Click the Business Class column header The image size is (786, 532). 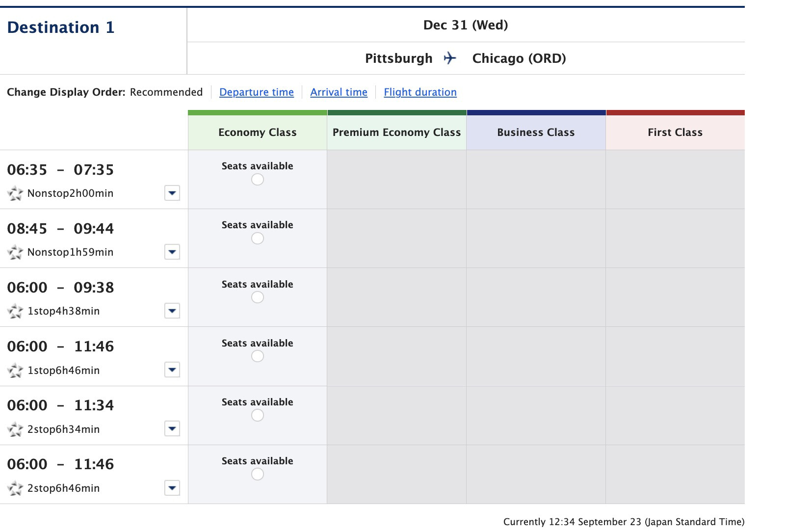pyautogui.click(x=536, y=133)
